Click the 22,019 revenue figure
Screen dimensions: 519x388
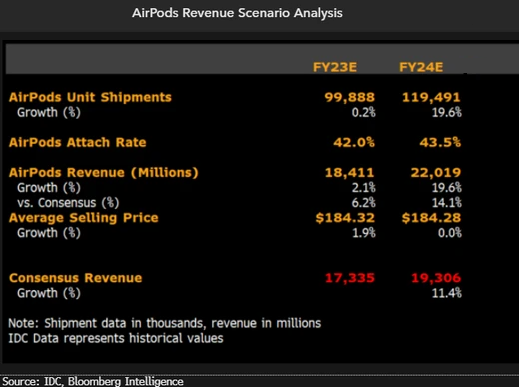click(x=436, y=173)
